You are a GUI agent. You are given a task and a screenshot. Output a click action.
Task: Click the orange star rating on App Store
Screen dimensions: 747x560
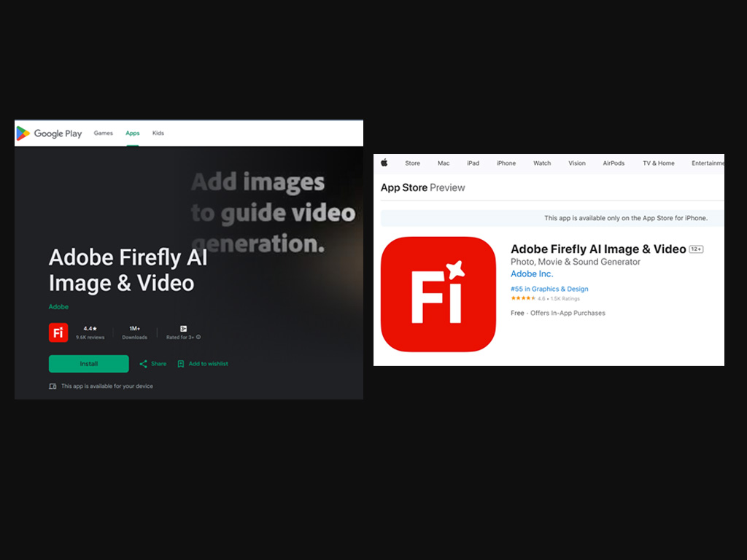click(x=523, y=298)
